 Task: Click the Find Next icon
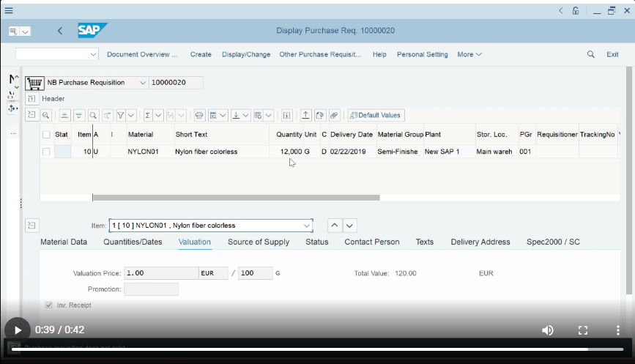(108, 116)
